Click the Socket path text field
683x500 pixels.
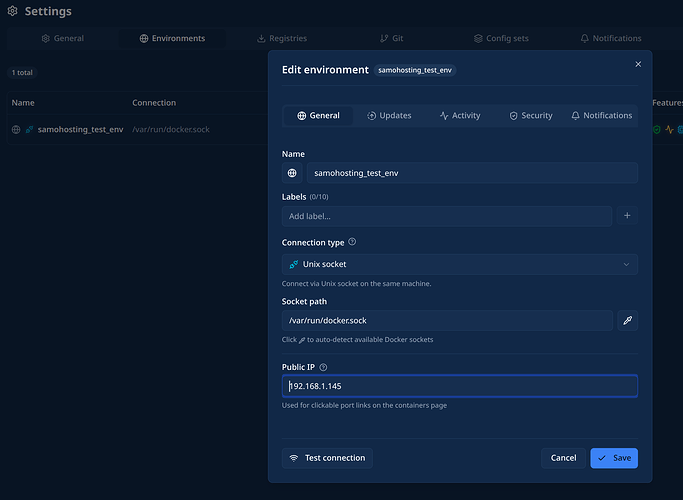point(447,320)
